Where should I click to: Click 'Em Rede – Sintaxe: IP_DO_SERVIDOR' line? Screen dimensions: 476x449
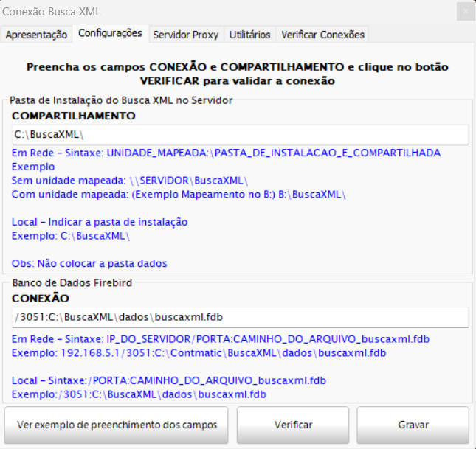(221, 339)
